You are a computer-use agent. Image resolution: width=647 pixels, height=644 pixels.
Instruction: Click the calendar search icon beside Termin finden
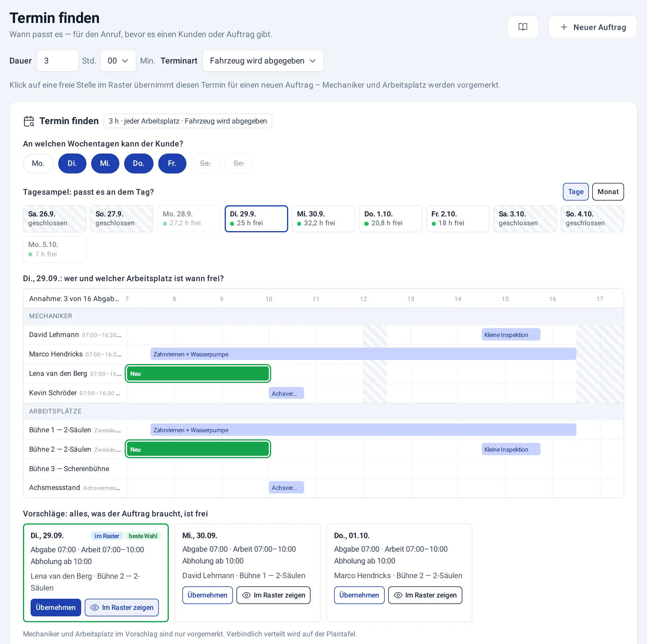coord(29,121)
